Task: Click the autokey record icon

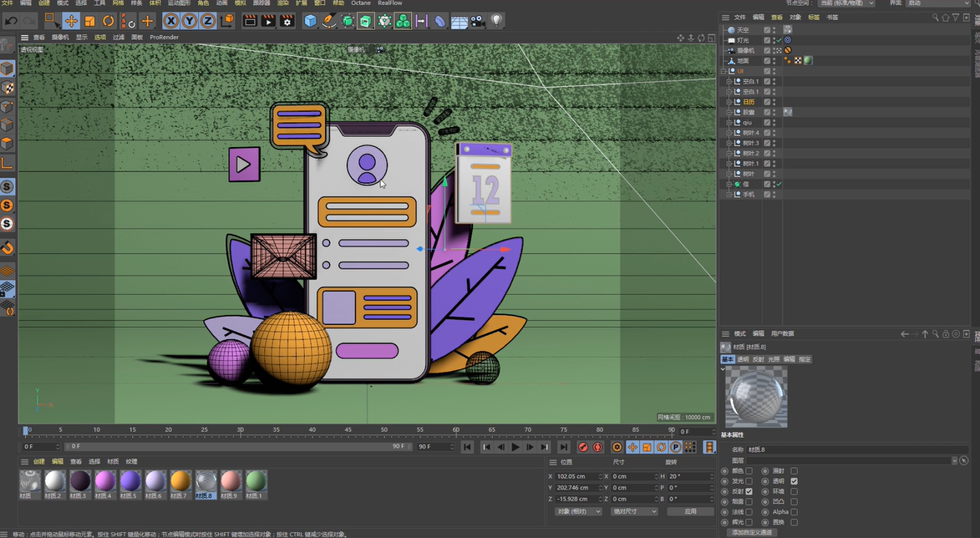Action: coord(598,447)
